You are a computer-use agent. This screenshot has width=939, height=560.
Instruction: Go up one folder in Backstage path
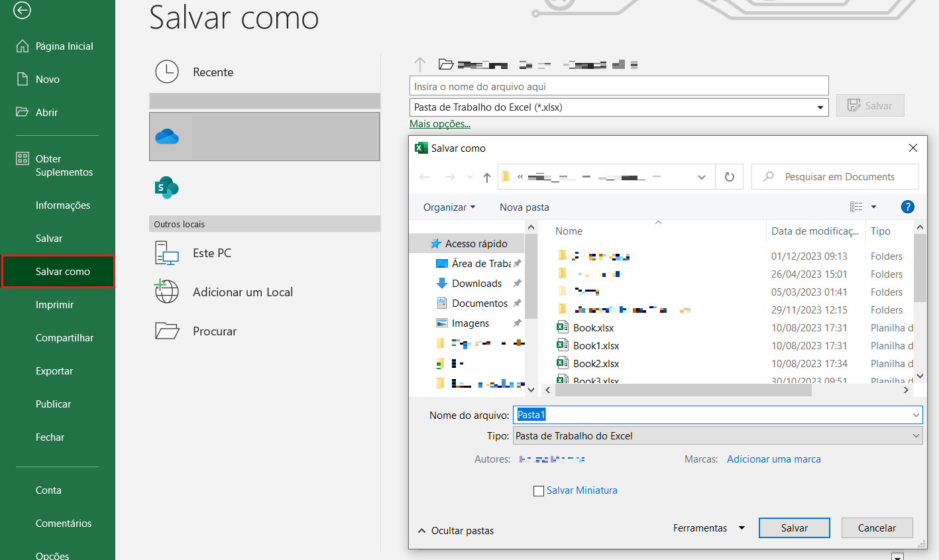tap(419, 64)
